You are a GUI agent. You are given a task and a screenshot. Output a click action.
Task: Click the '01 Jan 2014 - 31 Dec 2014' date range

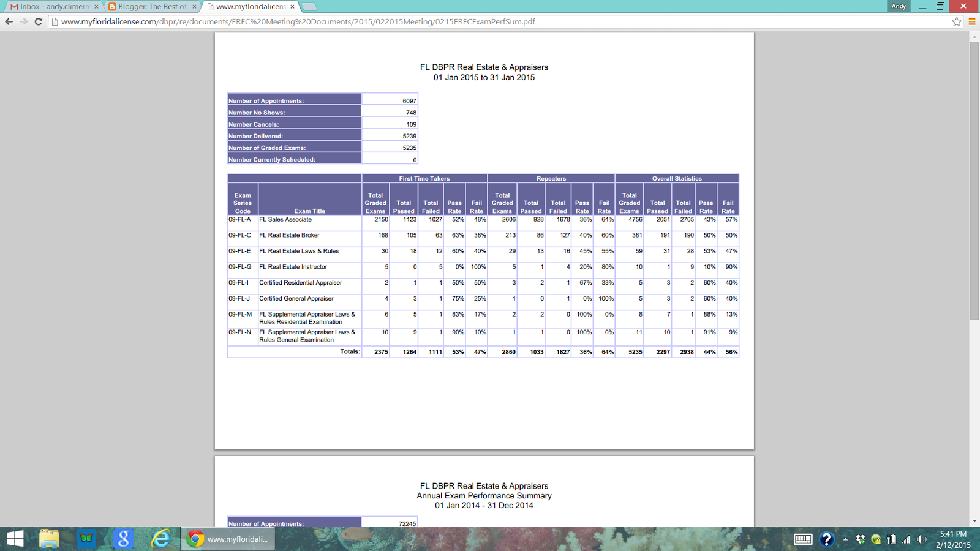[484, 506]
